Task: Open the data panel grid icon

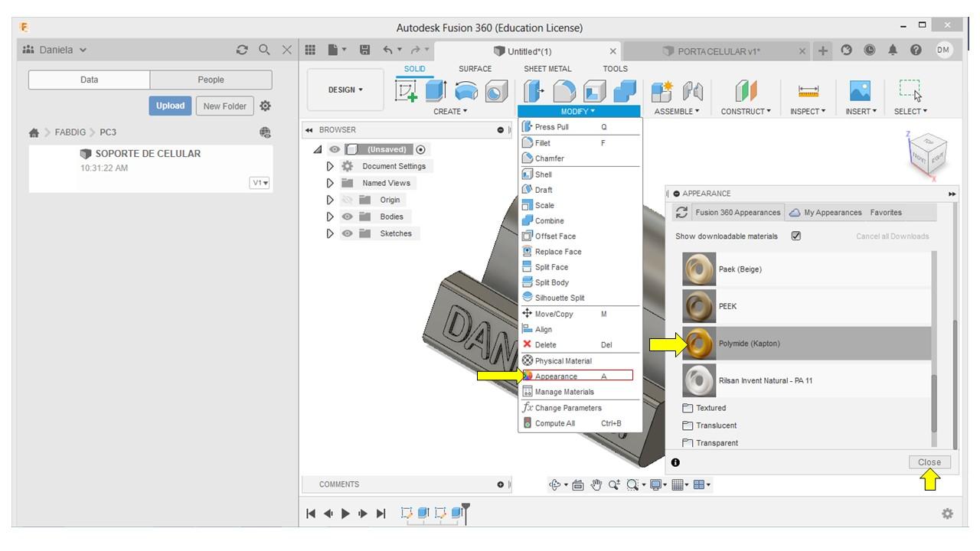Action: 310,51
